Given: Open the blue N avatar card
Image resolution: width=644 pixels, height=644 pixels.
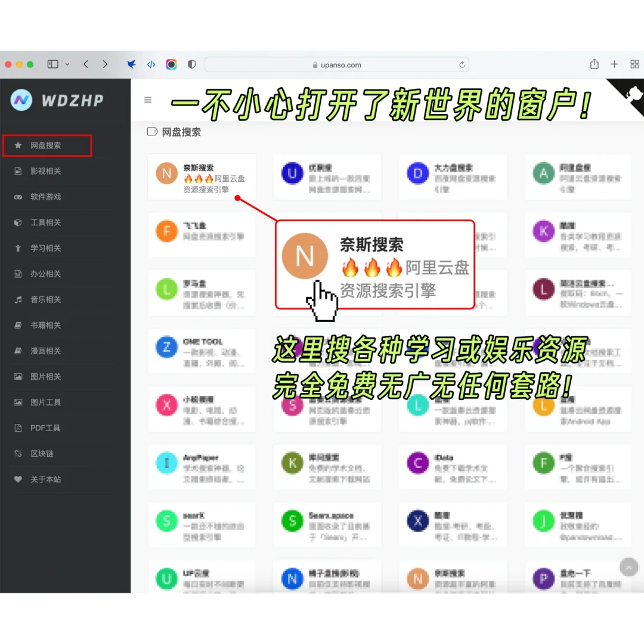Looking at the screenshot, I should point(327,576).
